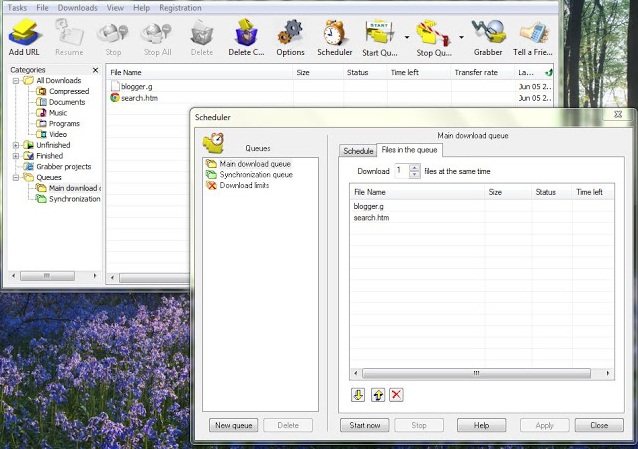Remove selected file with red X icon
Screen dimensions: 638x449
[x=396, y=394]
